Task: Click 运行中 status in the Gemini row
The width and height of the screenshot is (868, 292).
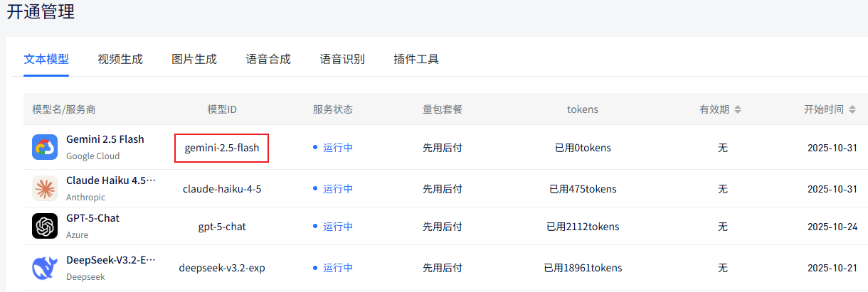Action: (338, 148)
